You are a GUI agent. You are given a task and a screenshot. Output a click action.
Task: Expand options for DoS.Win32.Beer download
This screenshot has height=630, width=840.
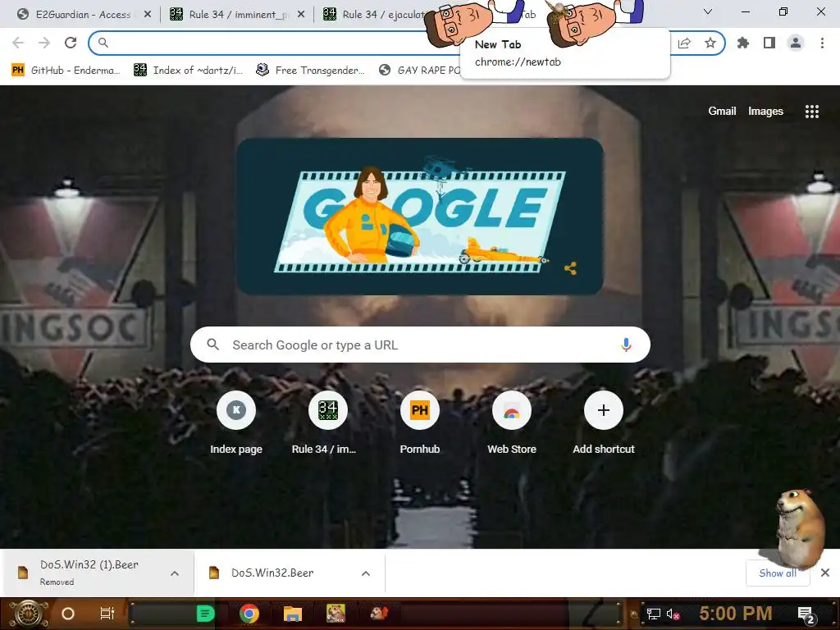click(366, 573)
